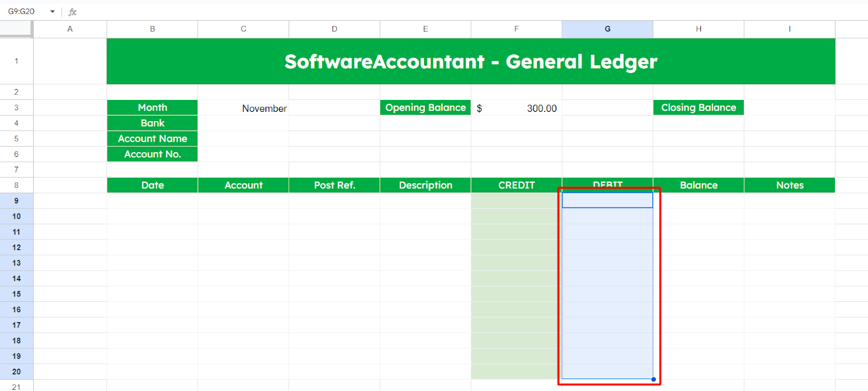The image size is (868, 391).
Task: Select row 14 header
Action: pos(16,279)
